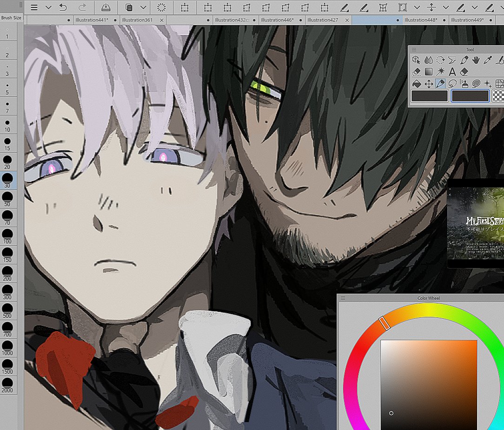Set brush size to 10

(7, 127)
